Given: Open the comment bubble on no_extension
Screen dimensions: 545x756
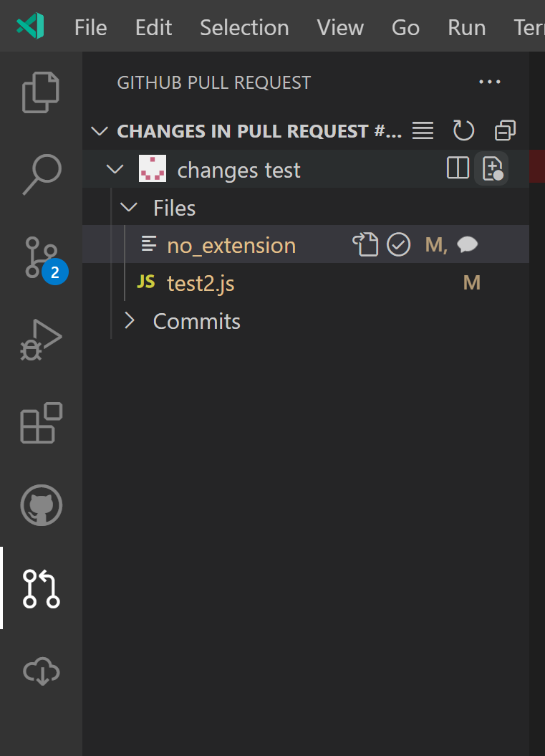Looking at the screenshot, I should pyautogui.click(x=467, y=244).
